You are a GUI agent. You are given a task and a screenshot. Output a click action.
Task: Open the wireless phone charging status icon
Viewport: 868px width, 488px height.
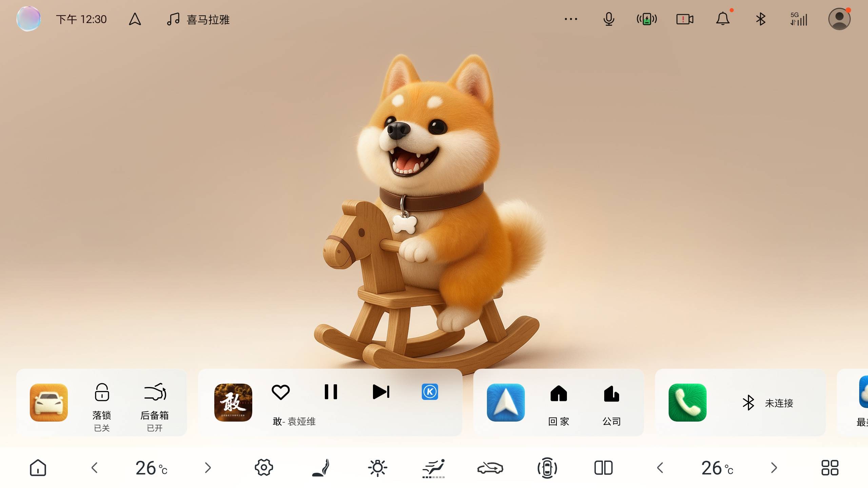tap(647, 19)
